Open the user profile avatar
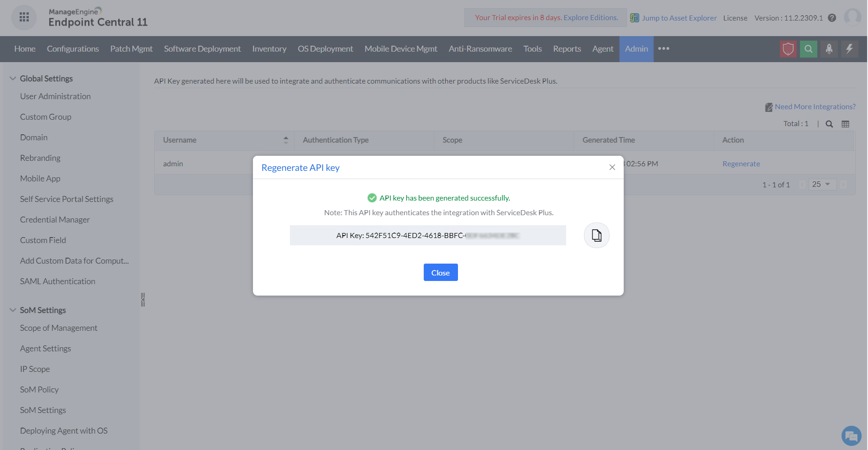The image size is (868, 450). pyautogui.click(x=852, y=17)
